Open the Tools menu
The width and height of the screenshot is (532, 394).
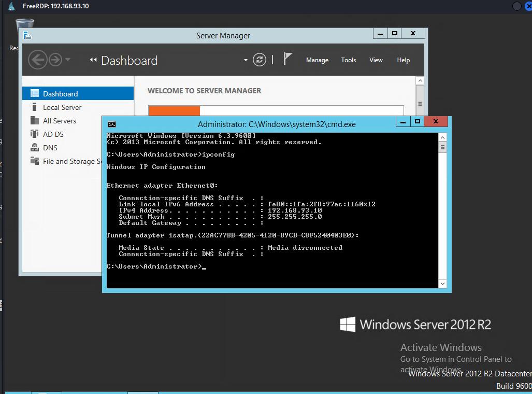[349, 60]
